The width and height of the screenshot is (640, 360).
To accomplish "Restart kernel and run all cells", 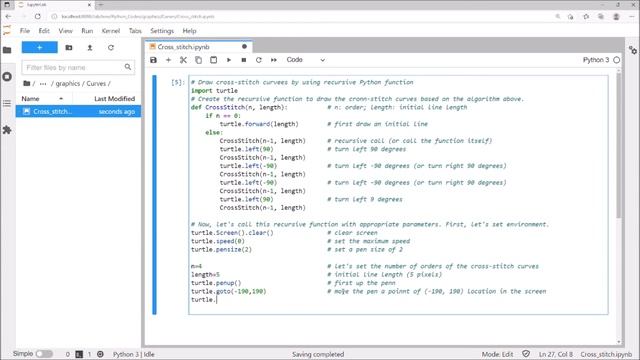I will point(274,60).
